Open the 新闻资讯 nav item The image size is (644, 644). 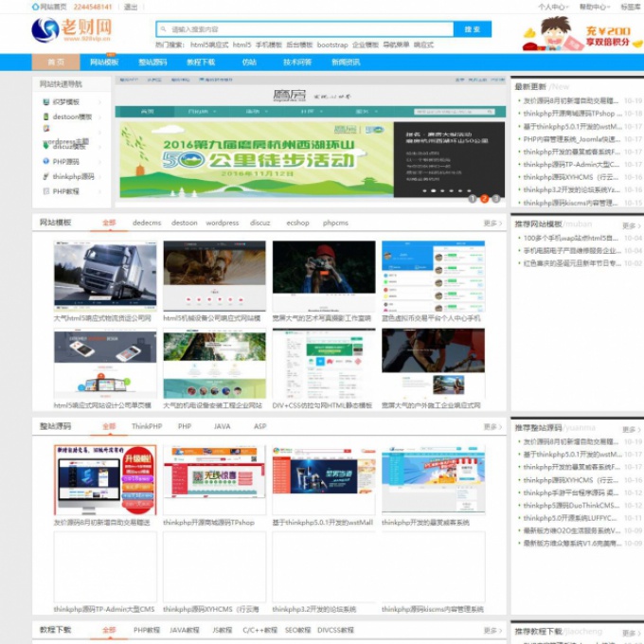coord(346,62)
